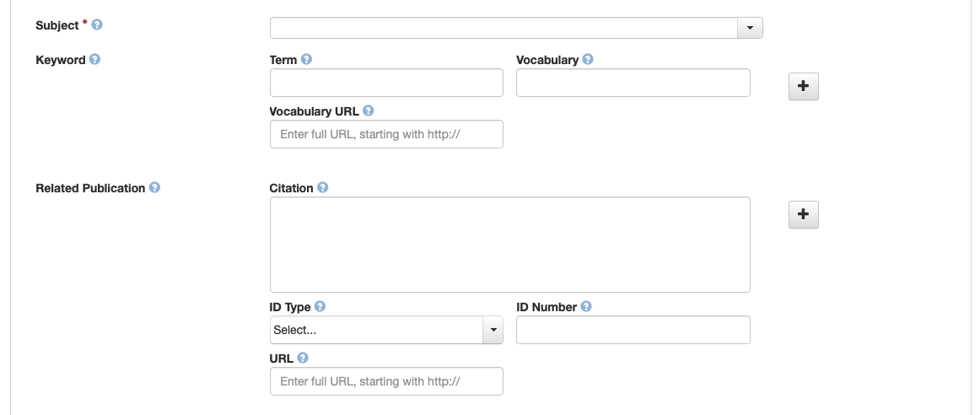Click the Vocabulary URL help icon

pyautogui.click(x=369, y=110)
